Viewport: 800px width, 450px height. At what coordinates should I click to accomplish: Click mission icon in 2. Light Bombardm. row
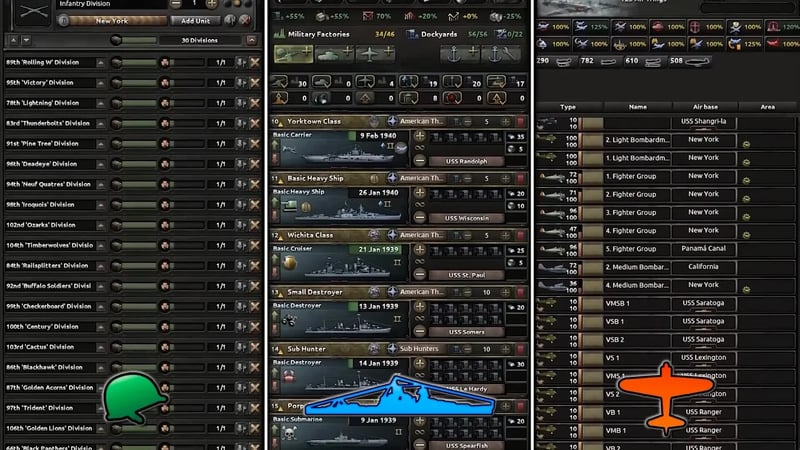(x=746, y=144)
